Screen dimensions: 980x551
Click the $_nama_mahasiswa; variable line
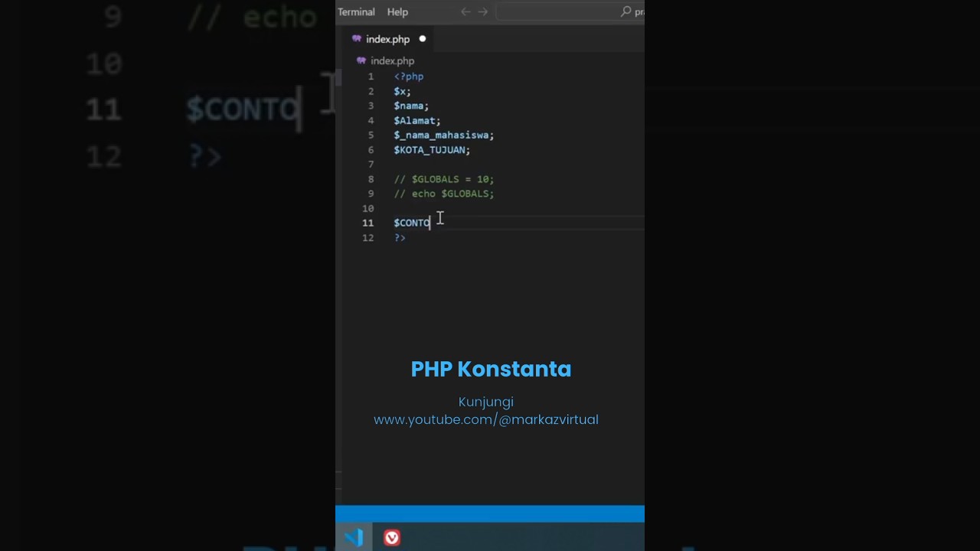coord(444,135)
